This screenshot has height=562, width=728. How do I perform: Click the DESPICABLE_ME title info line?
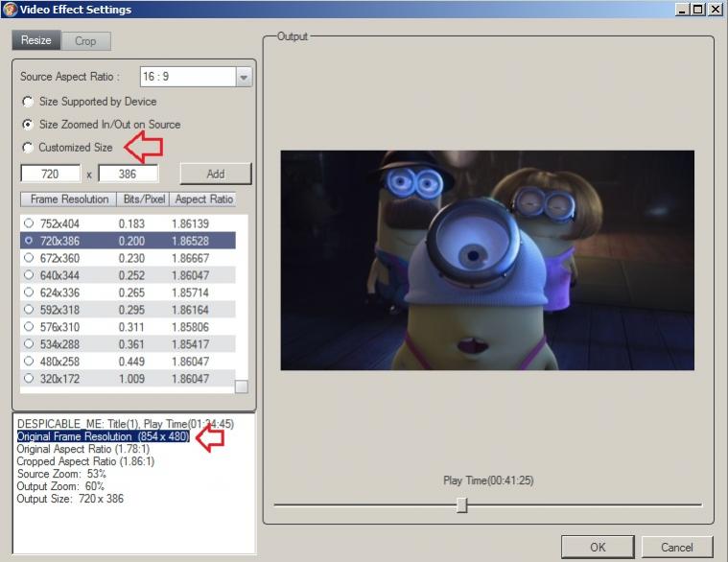click(126, 424)
